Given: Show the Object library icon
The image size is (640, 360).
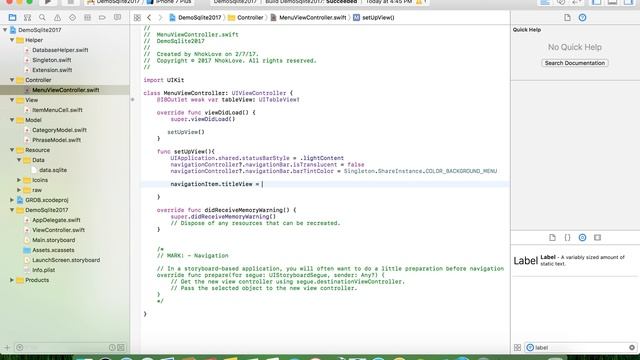Looking at the screenshot, I should [582, 238].
